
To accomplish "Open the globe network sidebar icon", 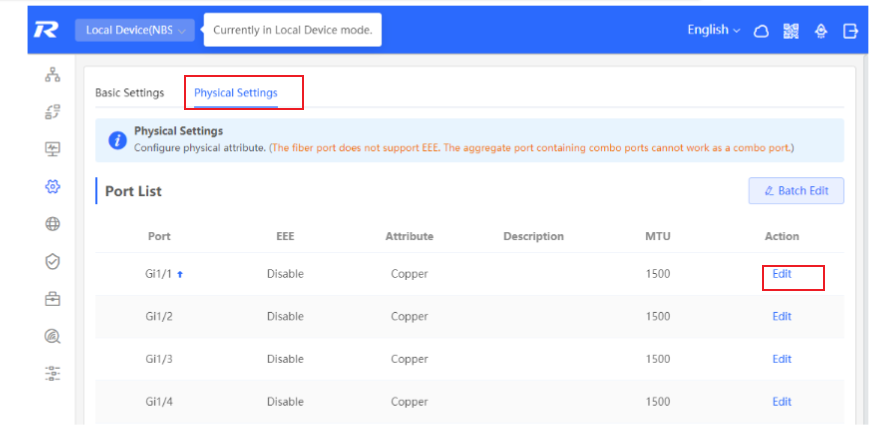I will [52, 224].
